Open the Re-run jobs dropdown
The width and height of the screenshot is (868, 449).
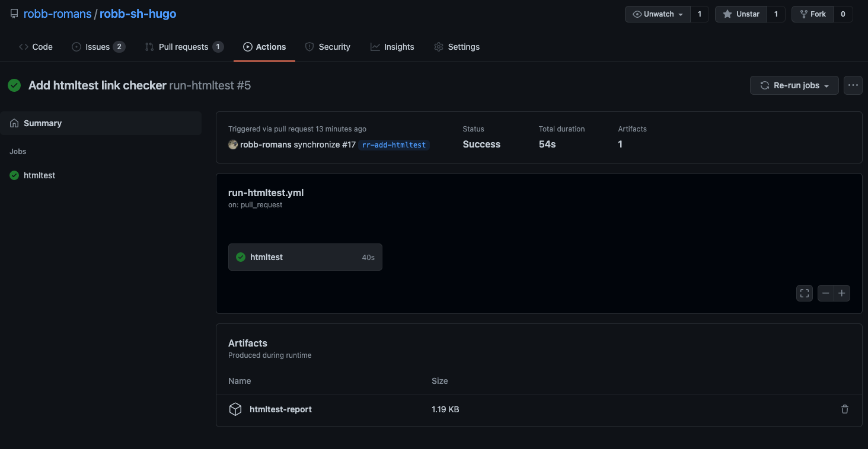coord(794,85)
